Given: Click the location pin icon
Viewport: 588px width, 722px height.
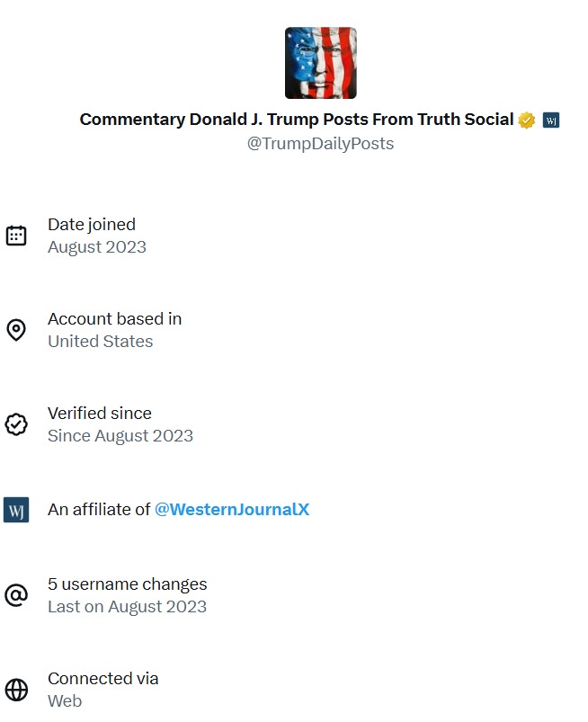Looking at the screenshot, I should point(16,330).
